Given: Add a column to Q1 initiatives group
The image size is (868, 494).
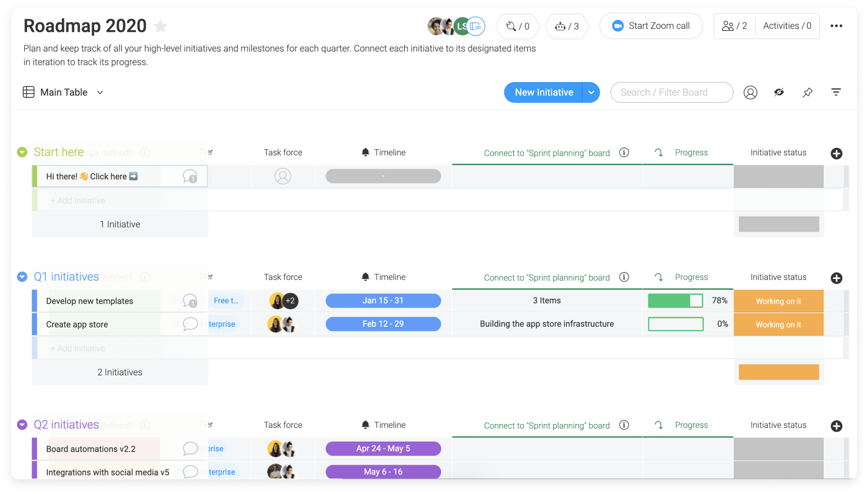Looking at the screenshot, I should [837, 278].
